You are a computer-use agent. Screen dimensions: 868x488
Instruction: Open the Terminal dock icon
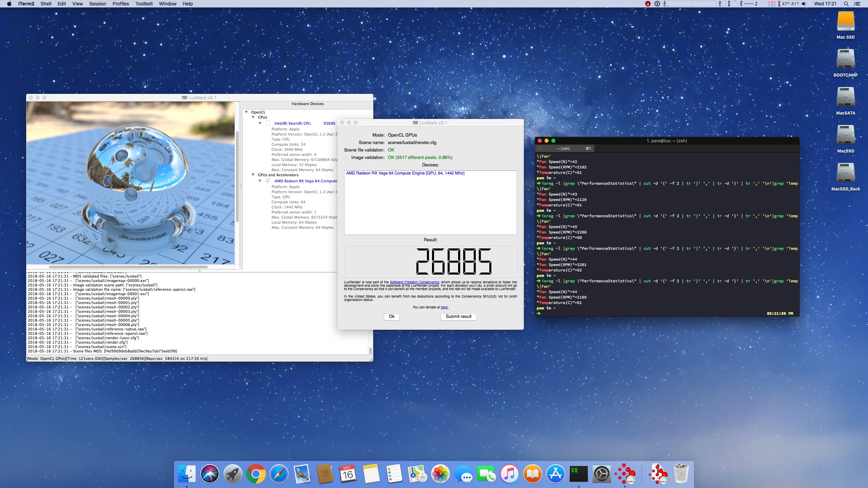pyautogui.click(x=578, y=474)
